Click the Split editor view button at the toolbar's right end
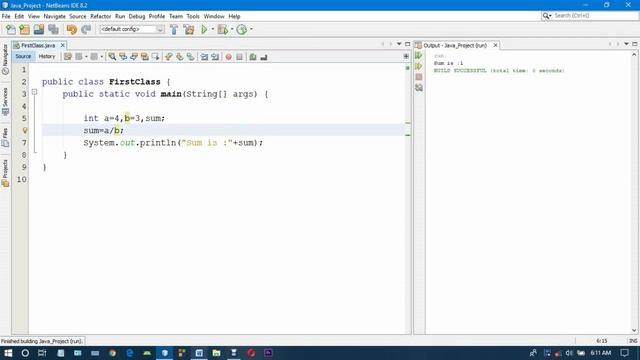 (x=406, y=56)
